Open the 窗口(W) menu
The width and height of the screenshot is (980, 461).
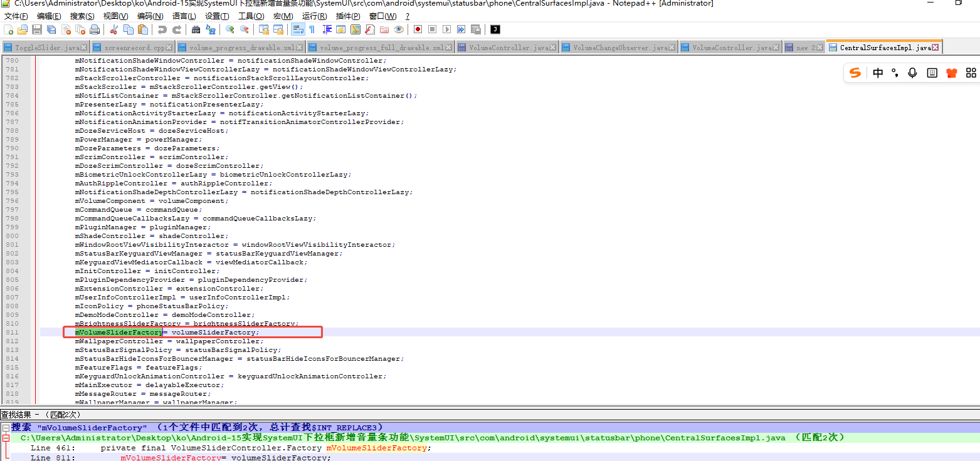point(382,16)
